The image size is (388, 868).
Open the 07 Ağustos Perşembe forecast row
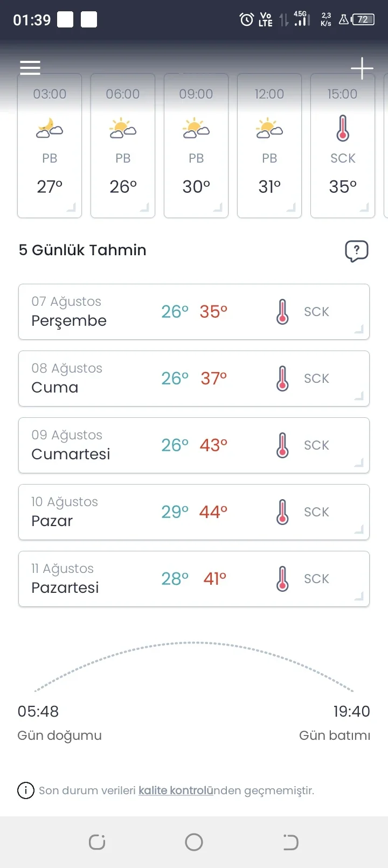(194, 312)
